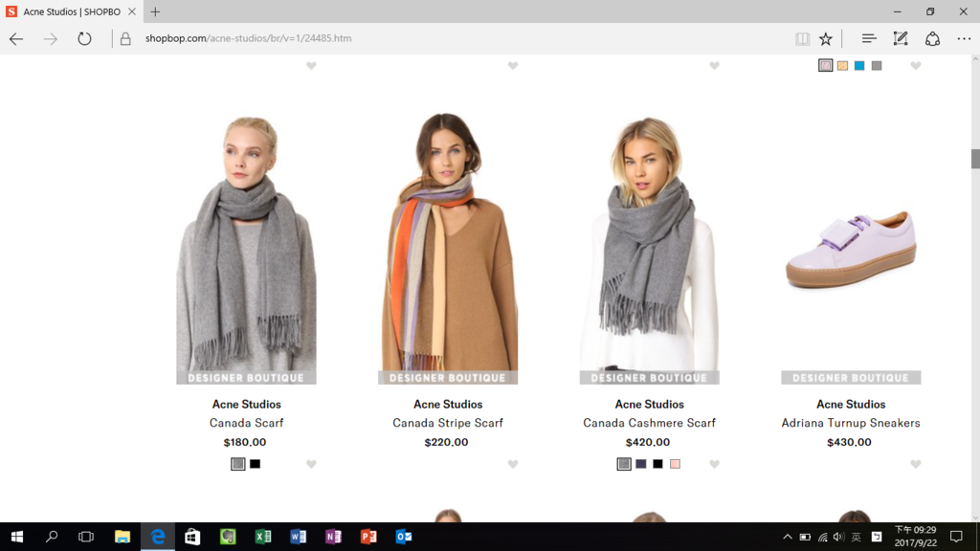Image resolution: width=980 pixels, height=551 pixels.
Task: Click Acne Studios brand above Canada Scarf
Action: 246,405
